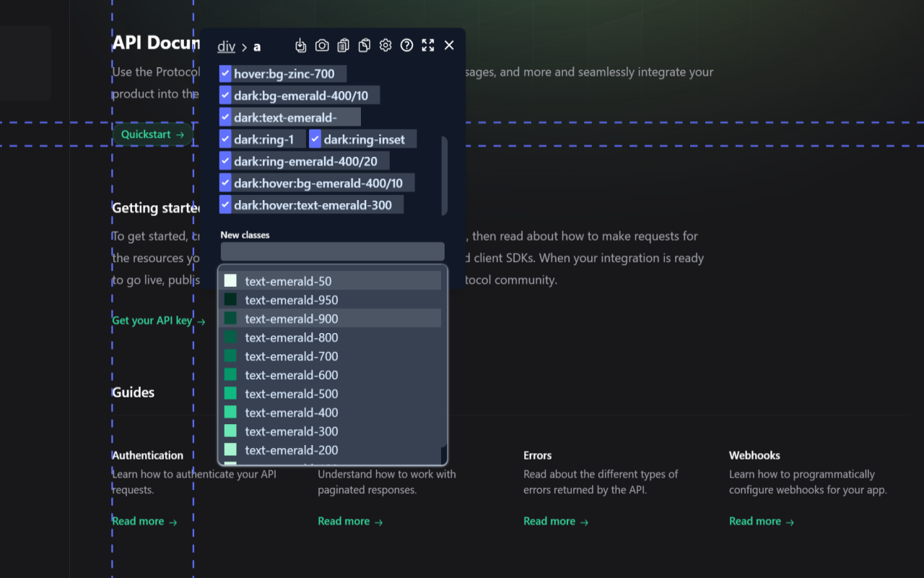Choose text-emerald-400 from the list
Image resolution: width=924 pixels, height=578 pixels.
330,413
